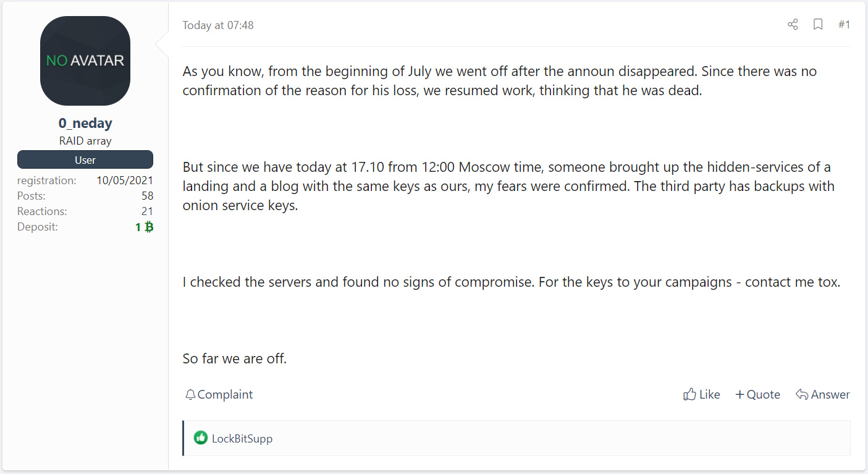Click the plus icon next to Quote
The width and height of the screenshot is (868, 474).
click(740, 394)
